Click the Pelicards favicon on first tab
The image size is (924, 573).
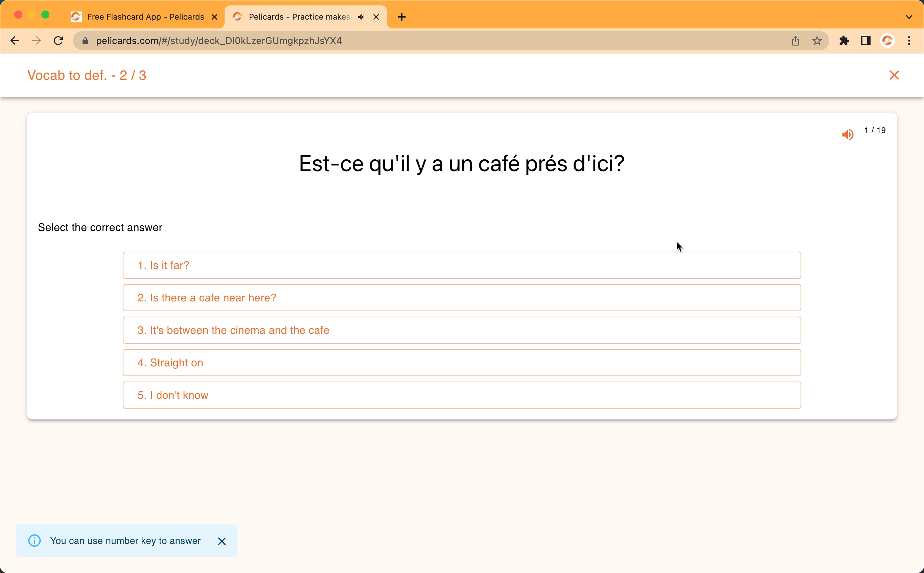76,17
